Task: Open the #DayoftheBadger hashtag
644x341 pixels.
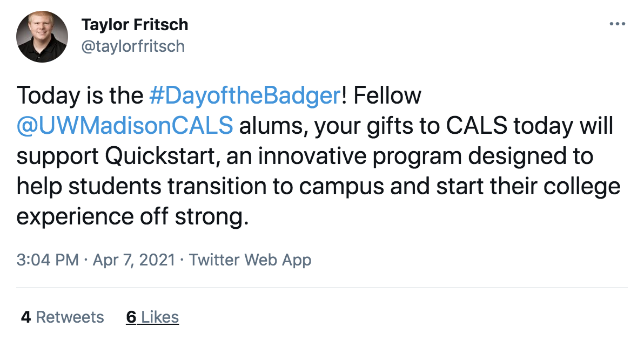Action: tap(243, 96)
